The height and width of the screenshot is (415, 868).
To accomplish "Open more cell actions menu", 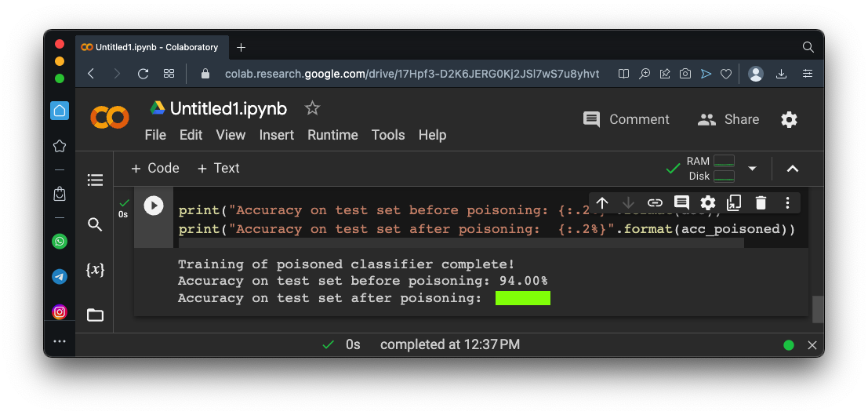I will pyautogui.click(x=787, y=203).
